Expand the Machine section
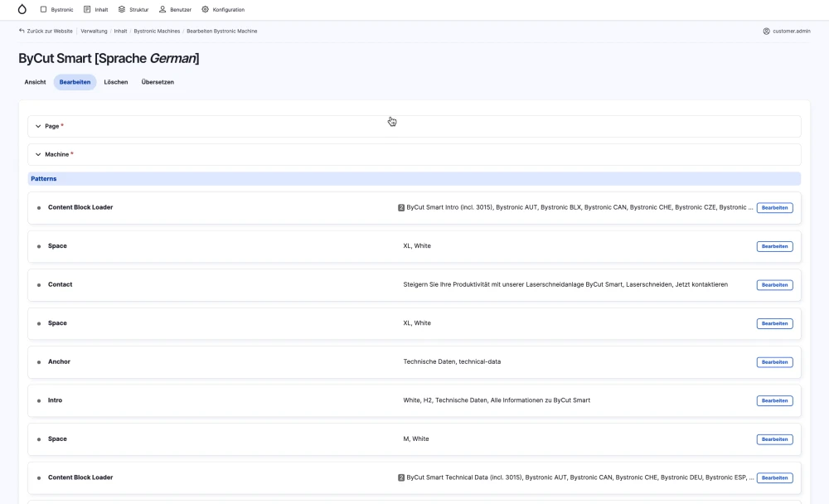This screenshot has height=504, width=829. [38, 154]
